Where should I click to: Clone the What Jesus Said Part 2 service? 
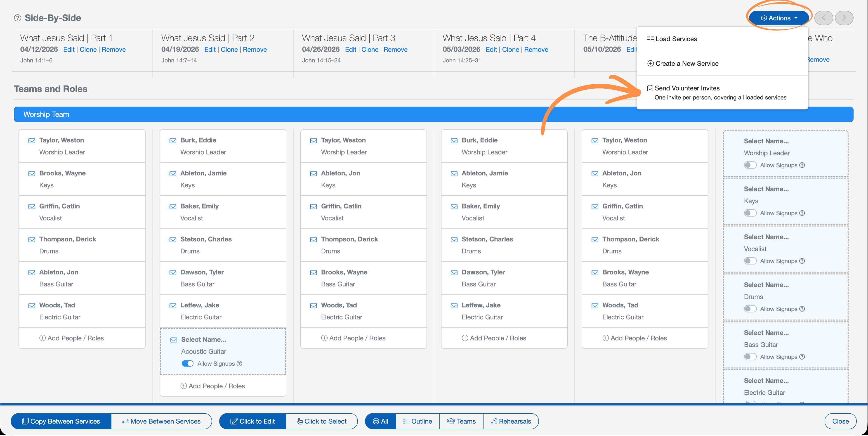coord(229,50)
